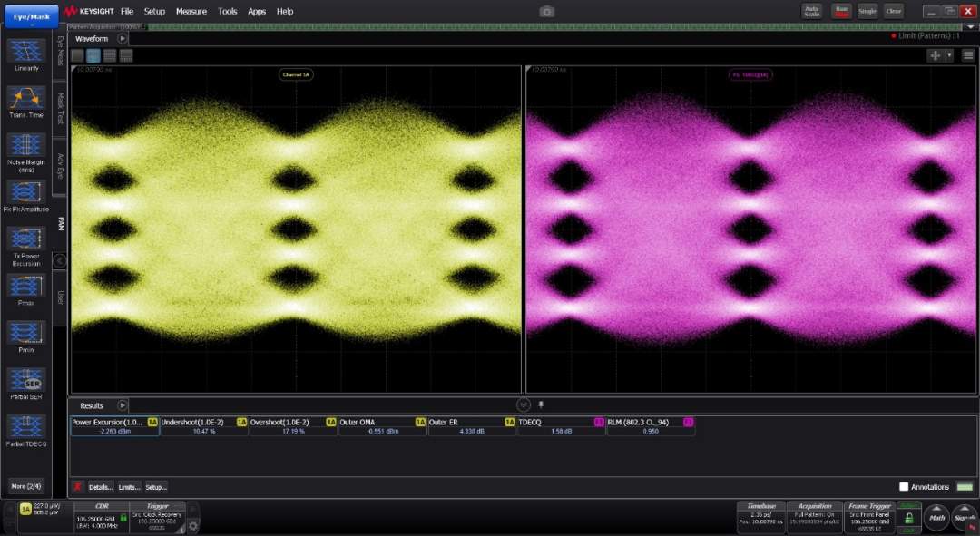Click the green annotations color swatch
Image resolution: width=980 pixels, height=536 pixels.
(965, 487)
